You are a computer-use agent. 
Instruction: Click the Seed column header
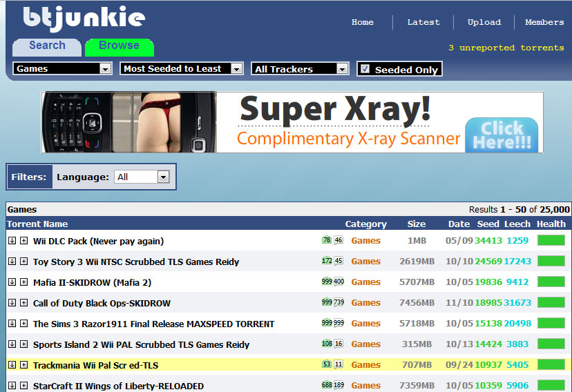(x=488, y=224)
